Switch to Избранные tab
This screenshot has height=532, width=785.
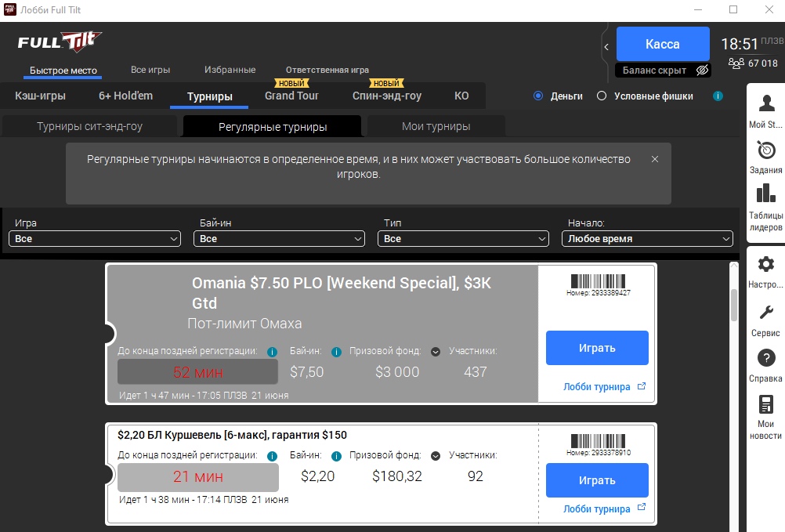230,70
